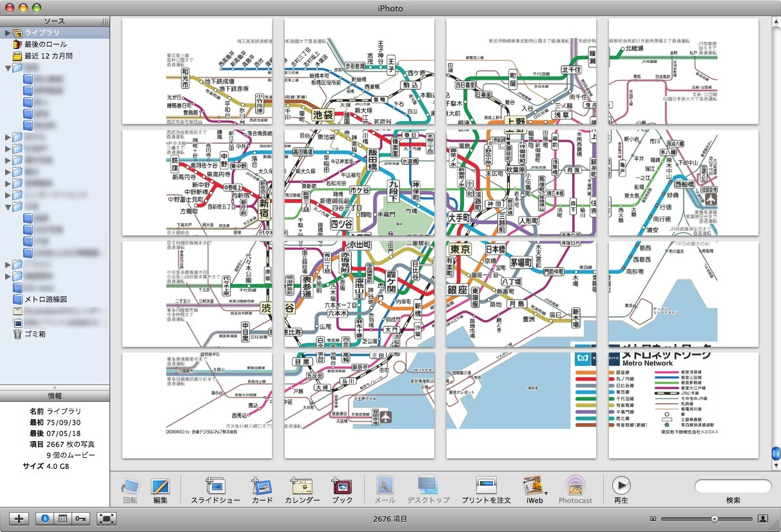
Task: Click the iWeb toolbar icon
Action: 533,486
